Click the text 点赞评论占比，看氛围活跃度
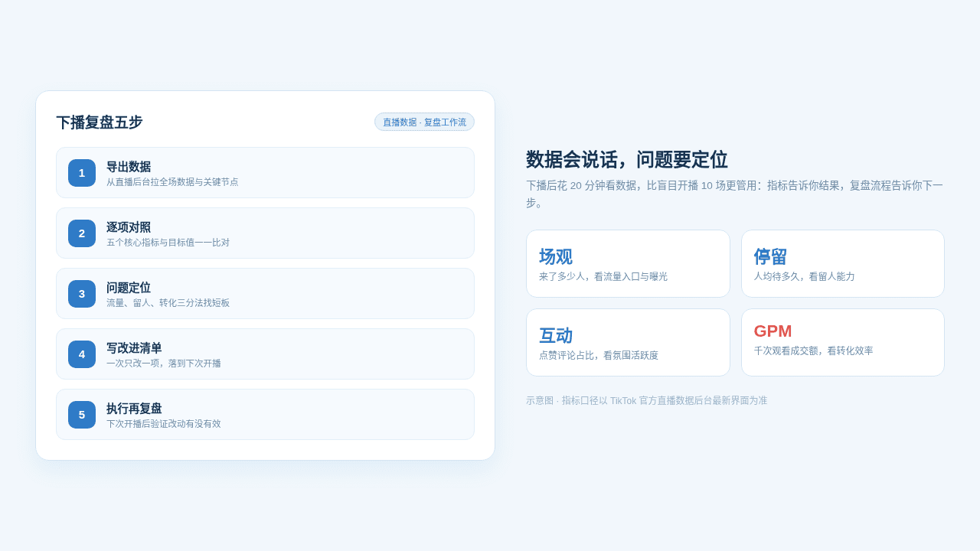 (x=599, y=355)
